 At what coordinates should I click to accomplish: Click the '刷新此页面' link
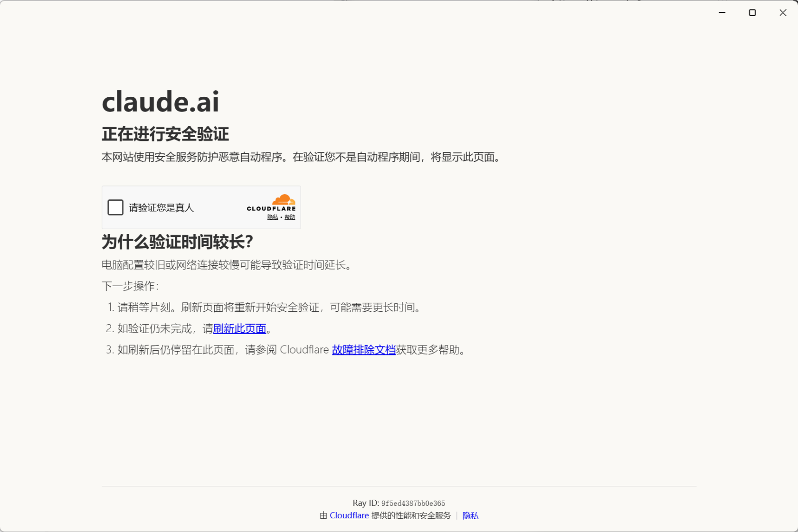pos(239,328)
